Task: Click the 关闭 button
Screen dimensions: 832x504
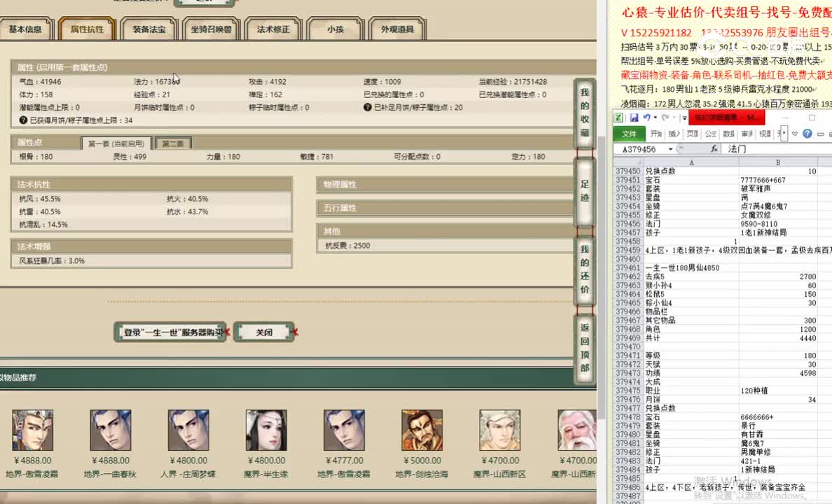Action: pos(263,333)
